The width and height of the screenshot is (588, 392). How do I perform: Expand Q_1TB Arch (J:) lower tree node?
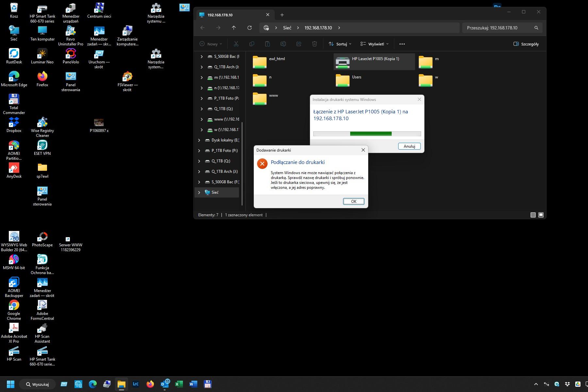click(x=199, y=171)
